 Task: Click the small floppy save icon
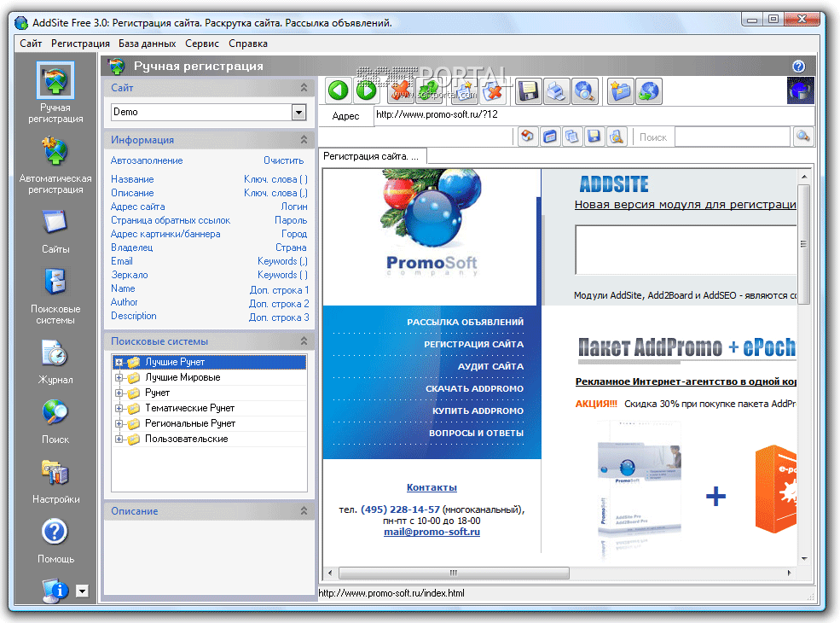pyautogui.click(x=594, y=137)
